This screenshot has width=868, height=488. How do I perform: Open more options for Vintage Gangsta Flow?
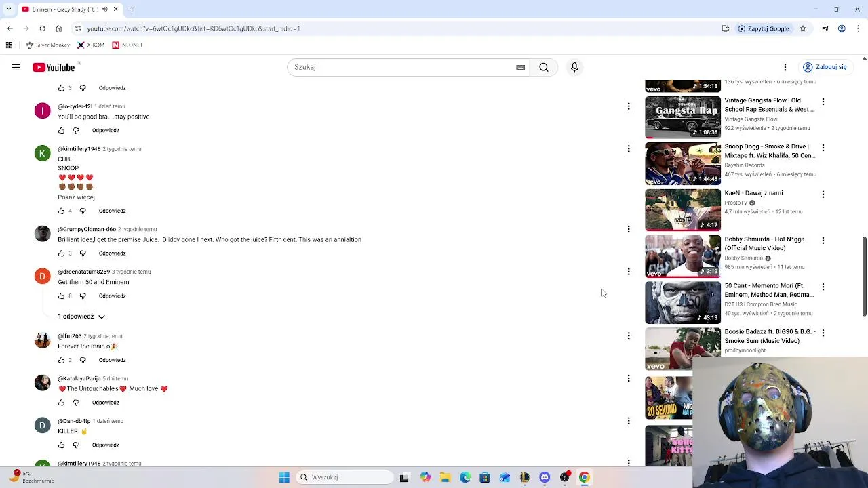point(823,102)
